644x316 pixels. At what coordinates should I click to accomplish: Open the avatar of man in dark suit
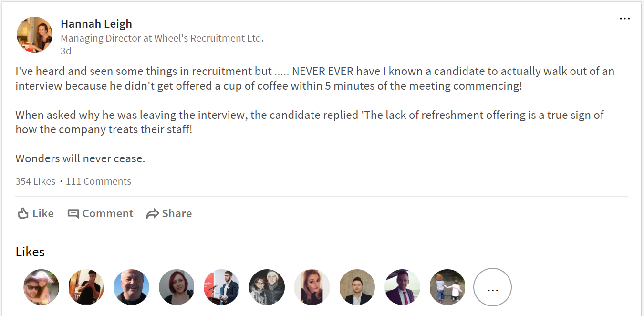click(357, 287)
